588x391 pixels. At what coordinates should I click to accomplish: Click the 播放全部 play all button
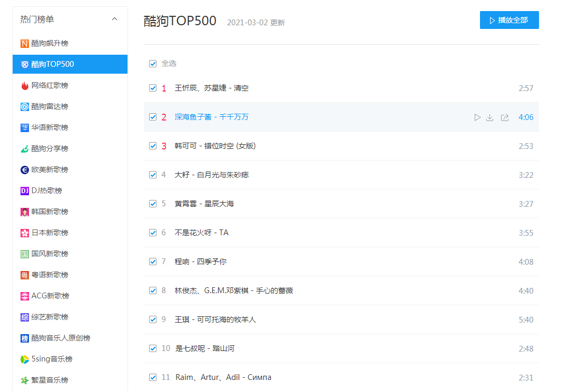coord(509,20)
